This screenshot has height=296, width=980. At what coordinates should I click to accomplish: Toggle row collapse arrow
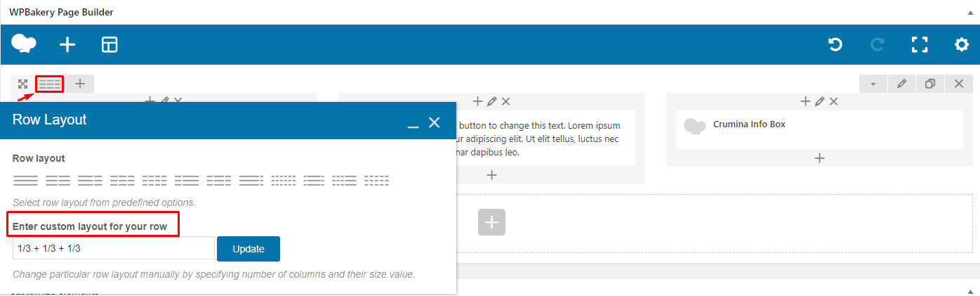(x=873, y=84)
